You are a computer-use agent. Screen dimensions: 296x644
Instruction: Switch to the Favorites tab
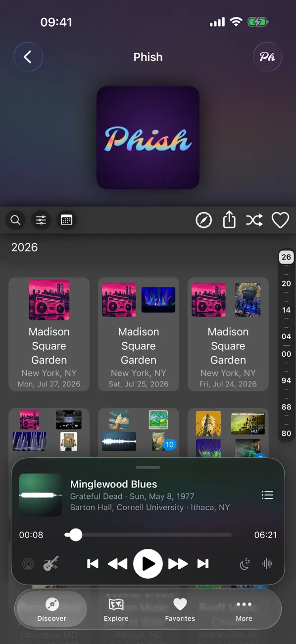point(180,609)
